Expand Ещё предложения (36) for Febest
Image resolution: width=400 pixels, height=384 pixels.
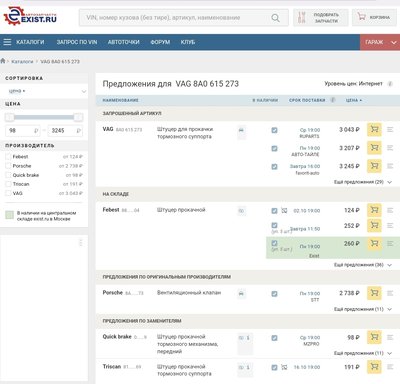(x=363, y=265)
